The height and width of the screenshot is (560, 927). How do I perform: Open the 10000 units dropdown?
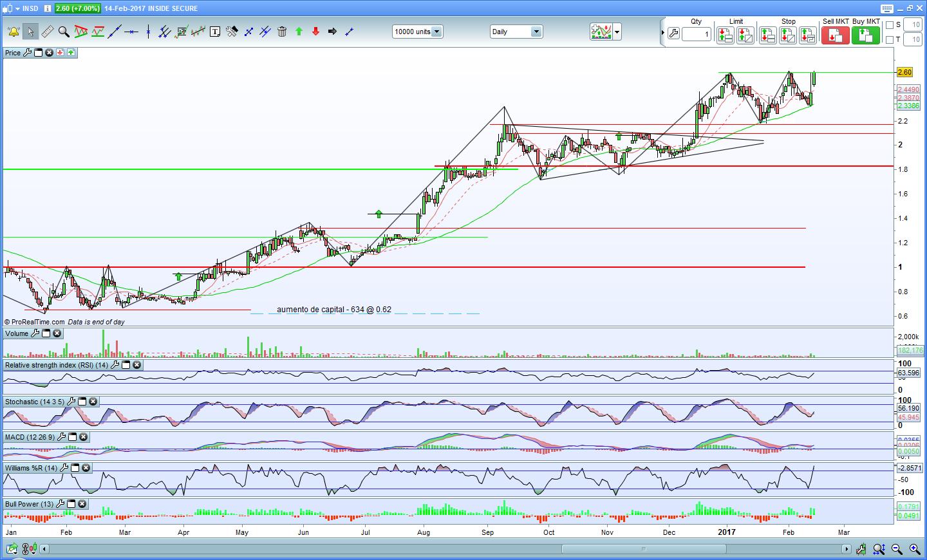[x=417, y=32]
